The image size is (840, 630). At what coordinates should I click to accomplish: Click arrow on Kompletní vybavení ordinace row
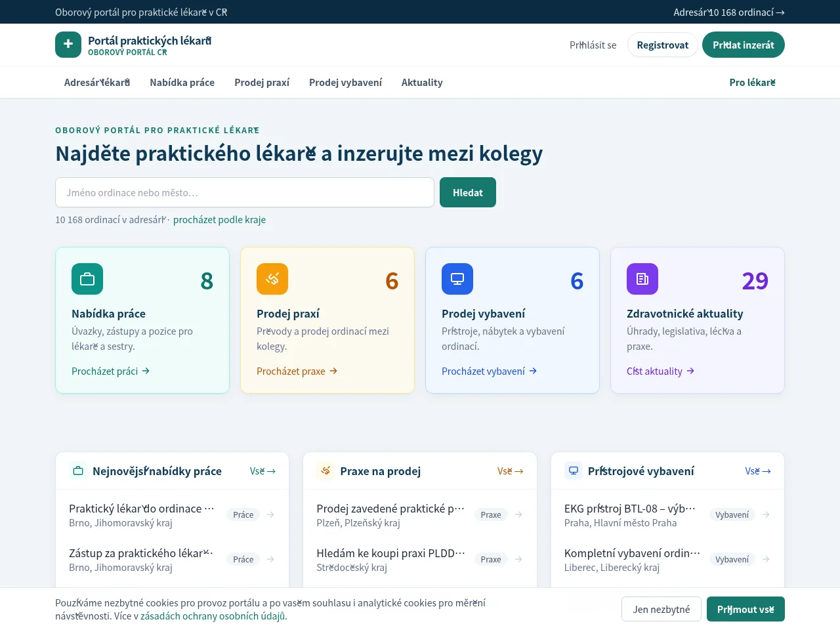click(766, 559)
